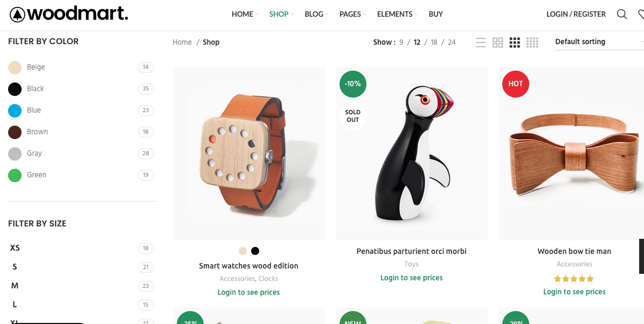Viewport: 644px width, 324px height.
Task: Open the Buy menu item
Action: tap(436, 15)
